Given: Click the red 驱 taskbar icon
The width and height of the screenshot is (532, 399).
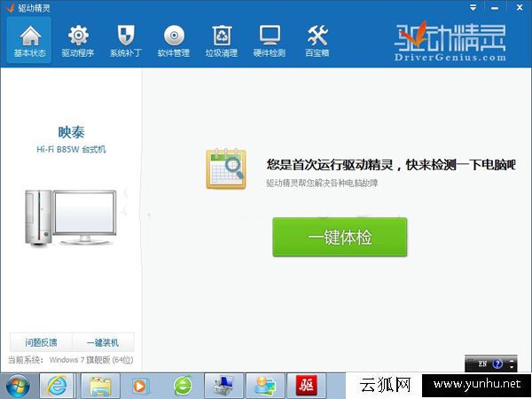Looking at the screenshot, I should (x=307, y=386).
